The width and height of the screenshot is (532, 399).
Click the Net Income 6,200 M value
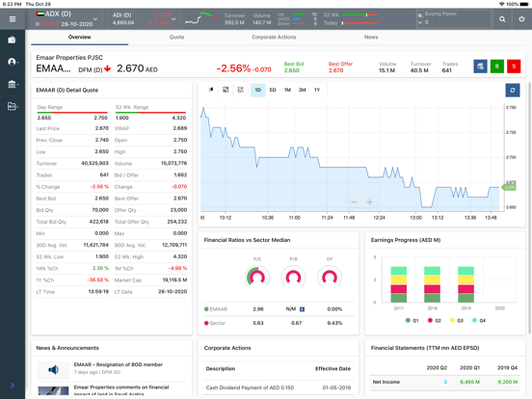click(508, 382)
